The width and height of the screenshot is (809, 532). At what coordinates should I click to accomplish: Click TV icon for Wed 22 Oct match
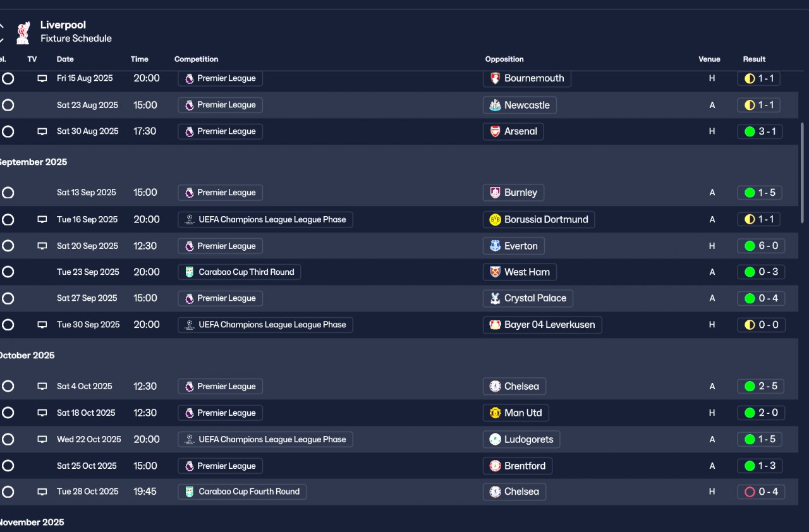[42, 439]
